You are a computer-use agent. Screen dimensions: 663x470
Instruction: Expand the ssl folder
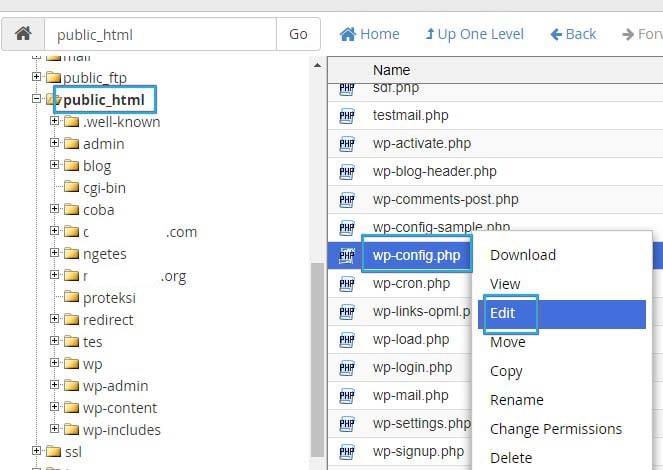[36, 451]
